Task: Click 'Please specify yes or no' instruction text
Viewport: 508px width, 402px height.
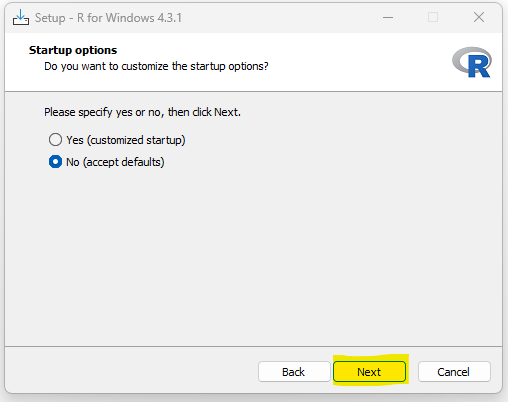Action: (142, 112)
